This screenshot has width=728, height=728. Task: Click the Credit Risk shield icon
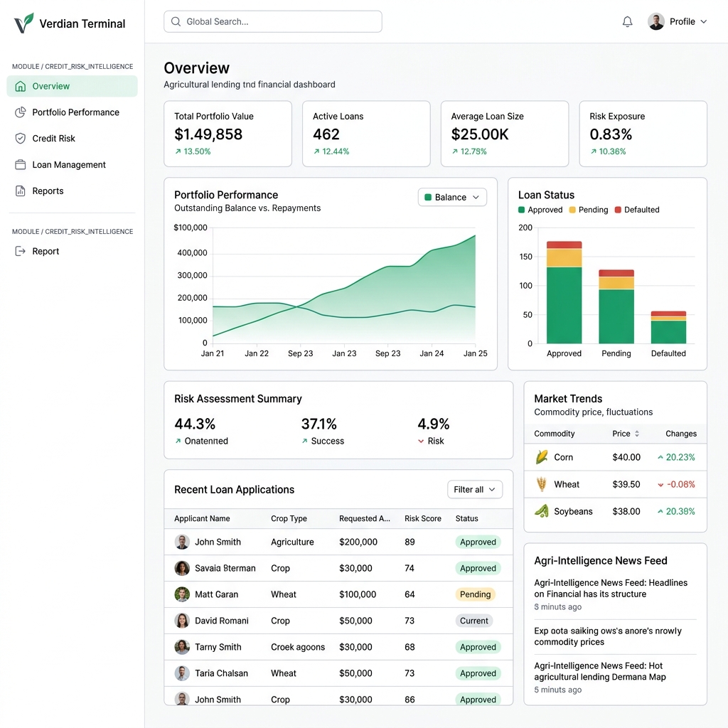21,139
